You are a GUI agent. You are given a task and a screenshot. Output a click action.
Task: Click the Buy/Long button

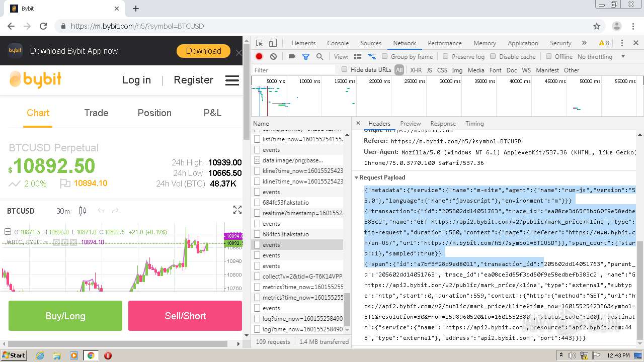coord(65,316)
